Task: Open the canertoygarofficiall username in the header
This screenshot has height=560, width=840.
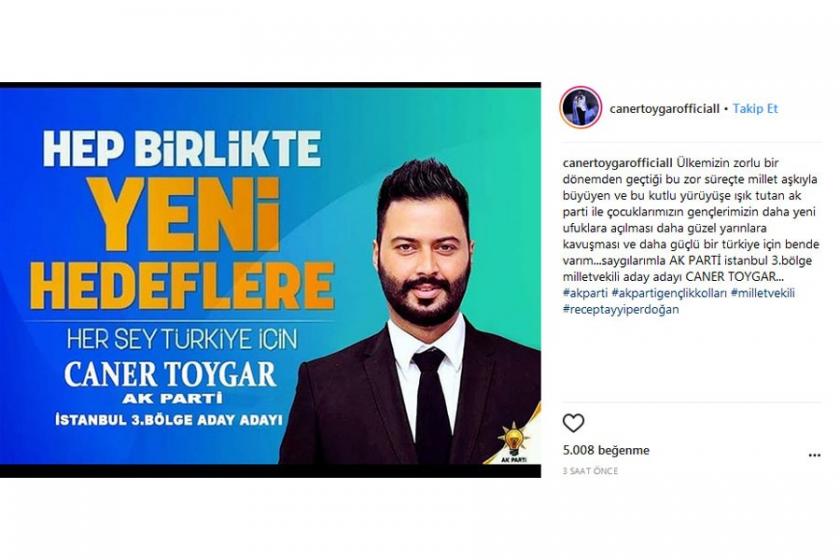Action: click(664, 109)
